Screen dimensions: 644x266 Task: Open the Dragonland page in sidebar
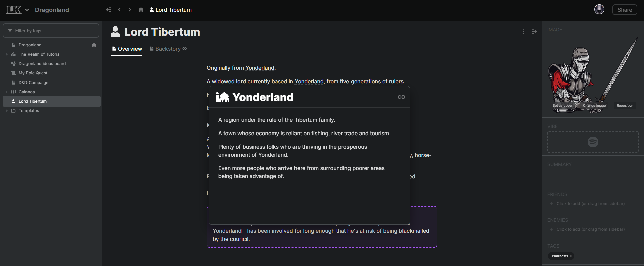[x=30, y=45]
